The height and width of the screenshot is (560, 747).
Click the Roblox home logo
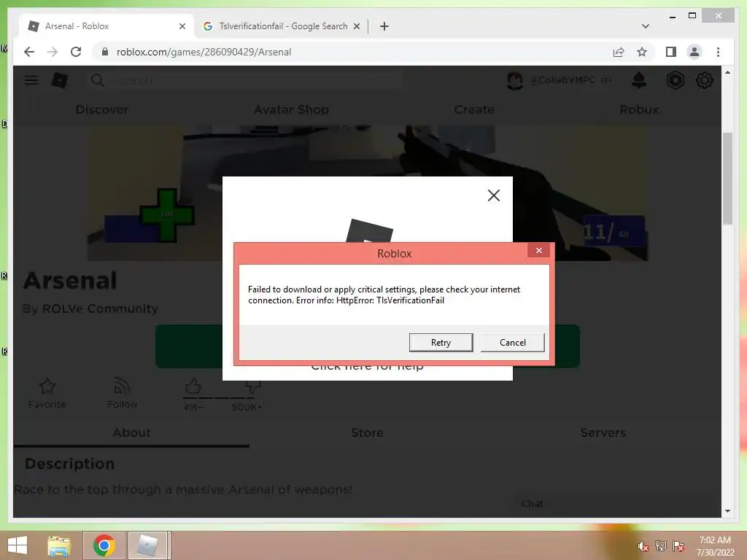pos(60,80)
